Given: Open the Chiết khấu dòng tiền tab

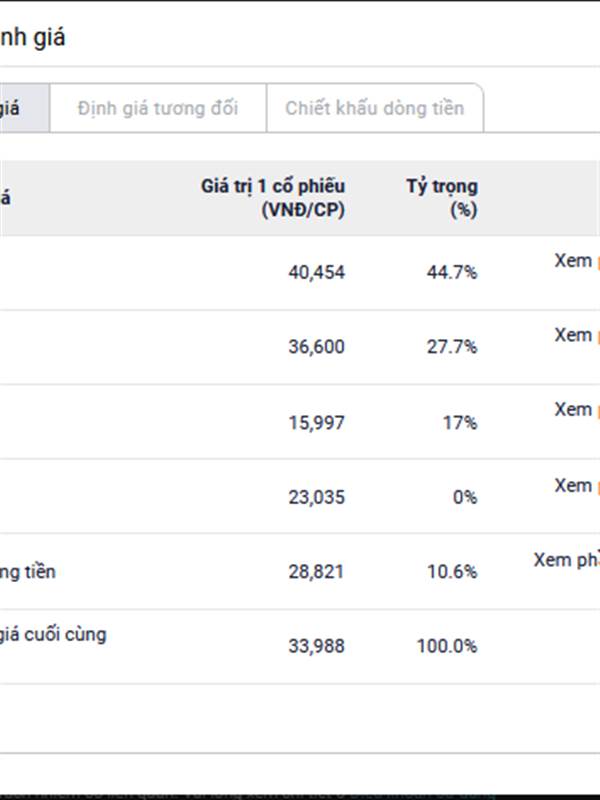Looking at the screenshot, I should click(x=374, y=108).
